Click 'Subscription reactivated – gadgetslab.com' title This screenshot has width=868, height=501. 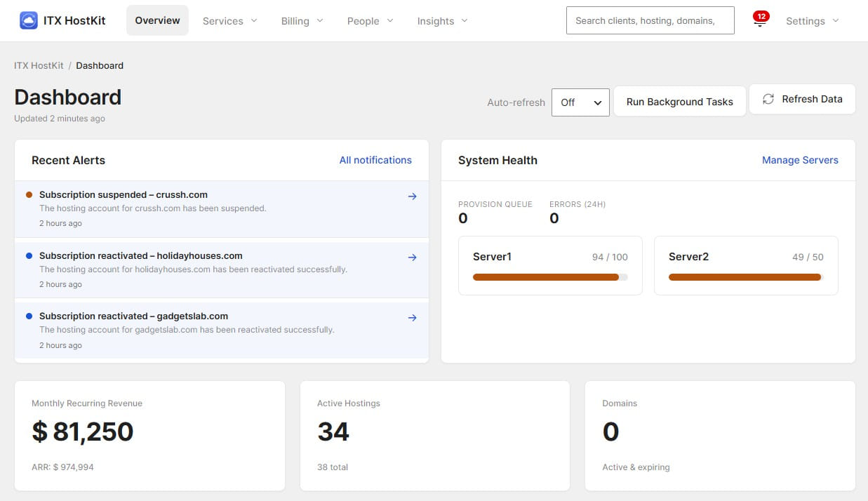(133, 316)
